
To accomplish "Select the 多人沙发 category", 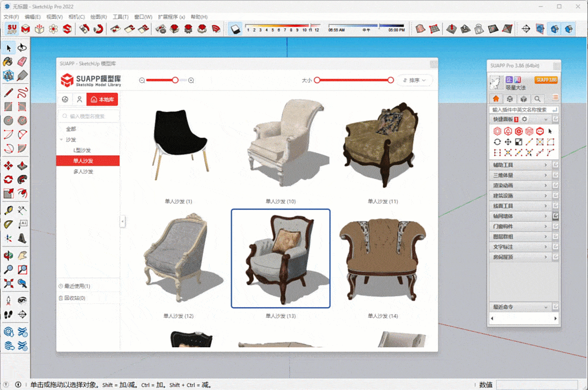I will coord(83,172).
